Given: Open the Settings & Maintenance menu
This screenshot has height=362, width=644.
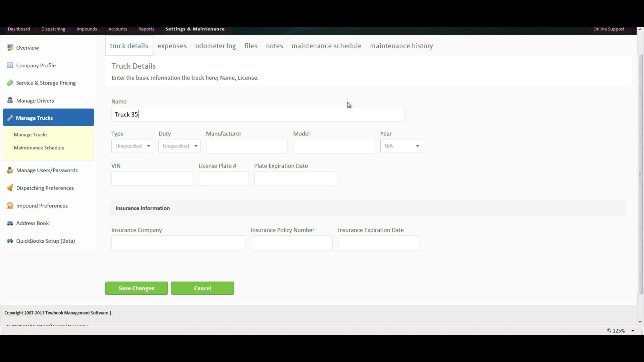Looking at the screenshot, I should click(x=195, y=29).
